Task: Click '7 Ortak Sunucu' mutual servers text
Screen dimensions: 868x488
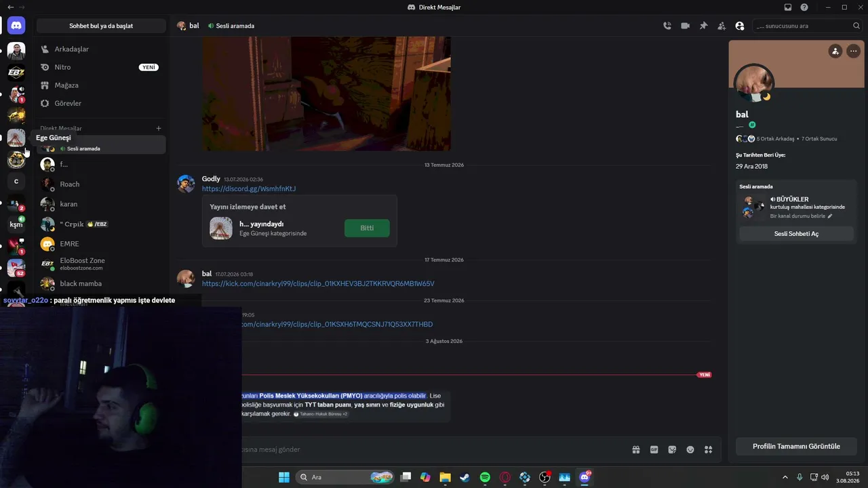Action: [x=819, y=139]
